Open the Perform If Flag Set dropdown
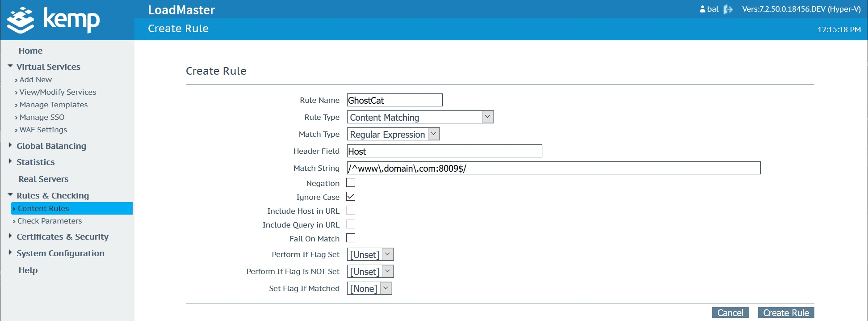The width and height of the screenshot is (868, 321). tap(370, 254)
